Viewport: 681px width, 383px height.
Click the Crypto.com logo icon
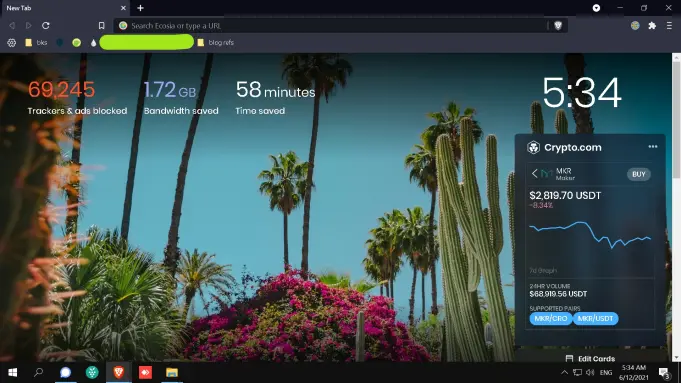click(533, 148)
